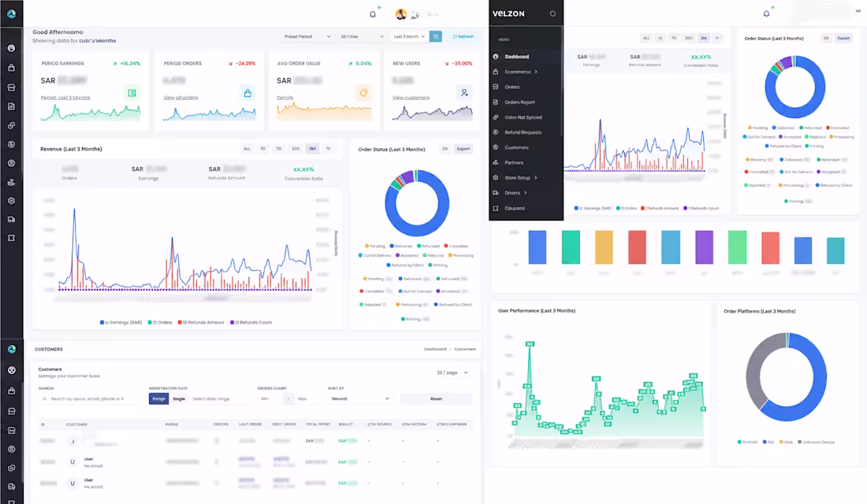This screenshot has width=867, height=504.
Task: Select the ALL range in Good Afternoon Revenue chart
Action: click(247, 149)
